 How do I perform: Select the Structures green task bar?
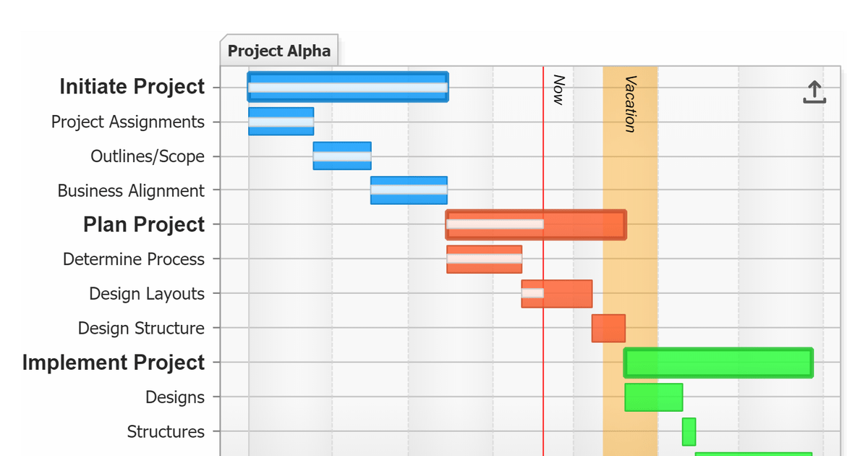pos(688,430)
